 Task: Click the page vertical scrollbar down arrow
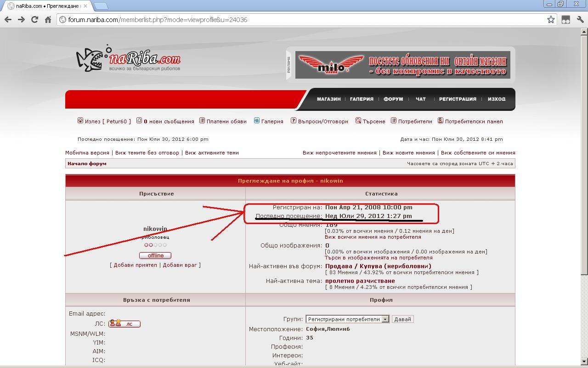pos(584,362)
